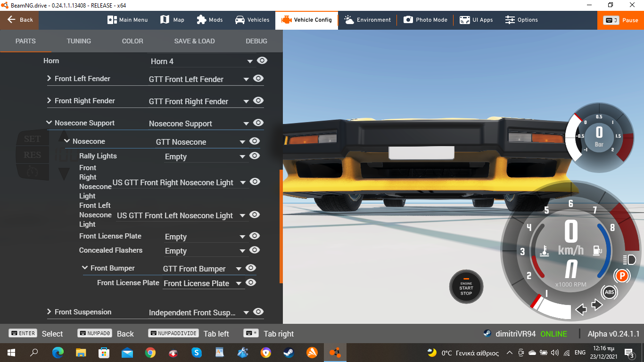Toggle the Nosecone Support eye icon
Image resolution: width=644 pixels, height=362 pixels.
(258, 123)
